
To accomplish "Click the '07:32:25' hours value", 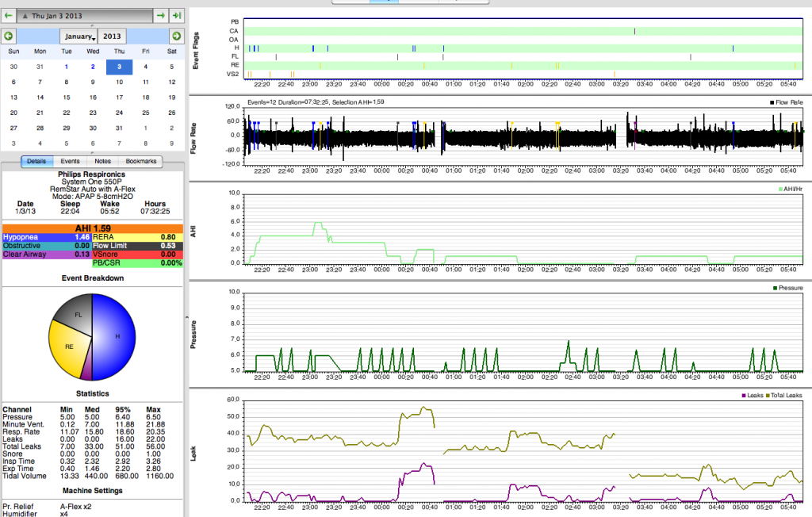I will click(155, 212).
